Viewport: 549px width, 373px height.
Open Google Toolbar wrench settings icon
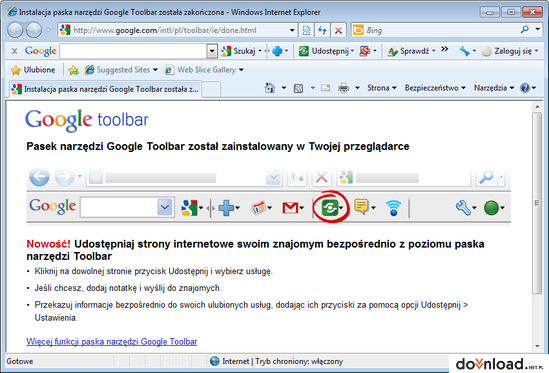[464, 51]
